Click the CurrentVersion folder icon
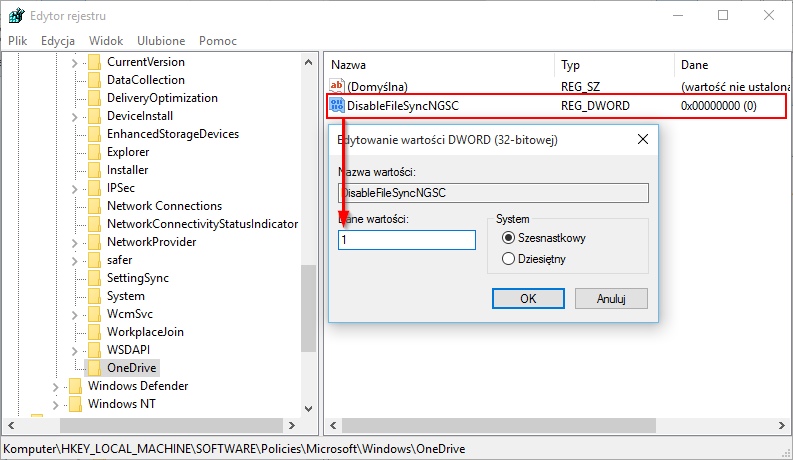This screenshot has height=460, width=793. coord(94,62)
